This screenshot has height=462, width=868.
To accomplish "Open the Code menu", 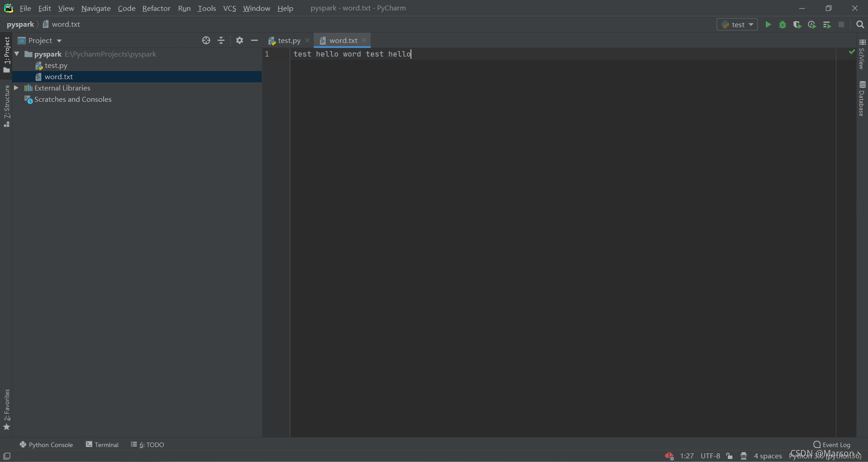I will point(127,8).
